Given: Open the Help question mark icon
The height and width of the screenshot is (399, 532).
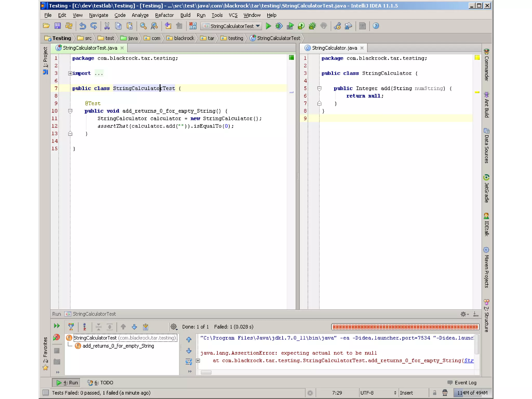Looking at the screenshot, I should (x=376, y=26).
